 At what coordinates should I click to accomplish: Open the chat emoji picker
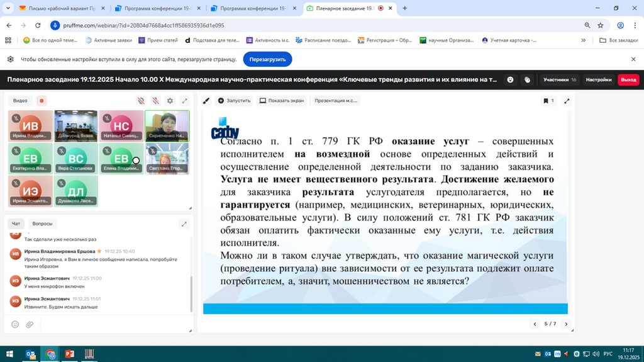(x=15, y=324)
